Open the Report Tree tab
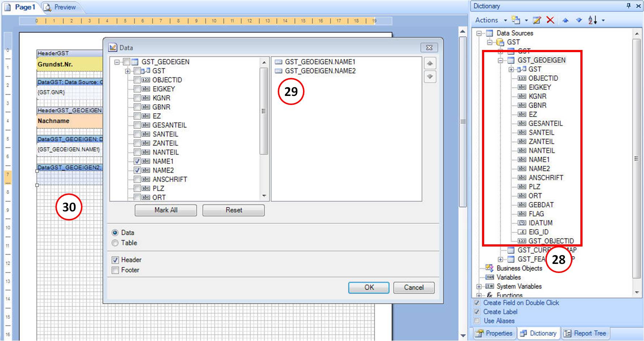Viewport: 644px width, 341px height. click(x=585, y=333)
